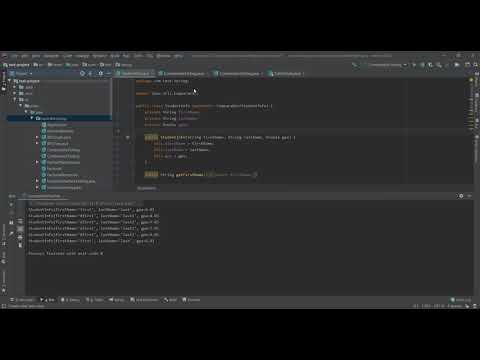Open the Favorites star tab on left edge
Viewport: 480px width, 360px height.
pos(4,282)
